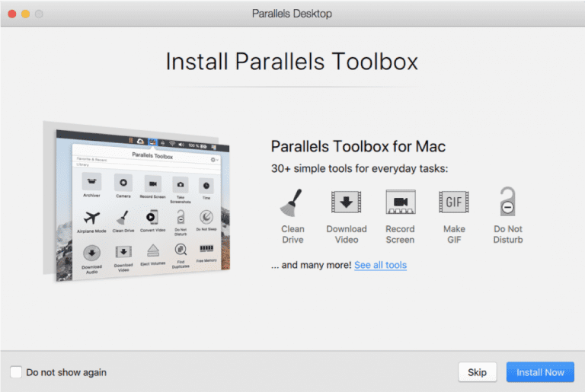
Task: Click the Download Video icon
Action: coord(347,202)
